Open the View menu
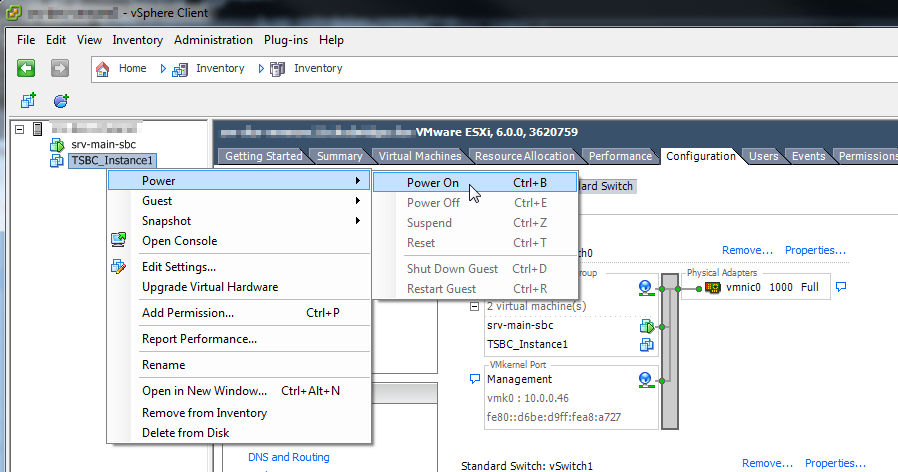The height and width of the screenshot is (472, 898). [89, 40]
